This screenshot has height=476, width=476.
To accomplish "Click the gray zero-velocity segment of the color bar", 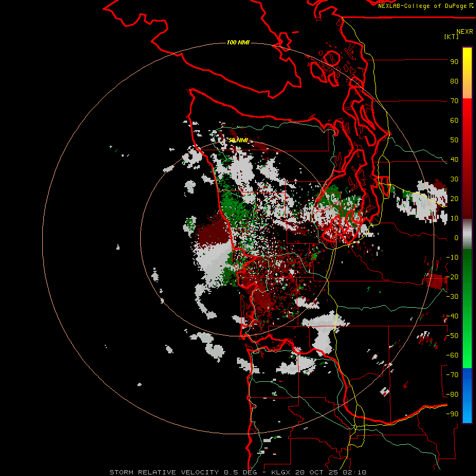I will click(467, 234).
